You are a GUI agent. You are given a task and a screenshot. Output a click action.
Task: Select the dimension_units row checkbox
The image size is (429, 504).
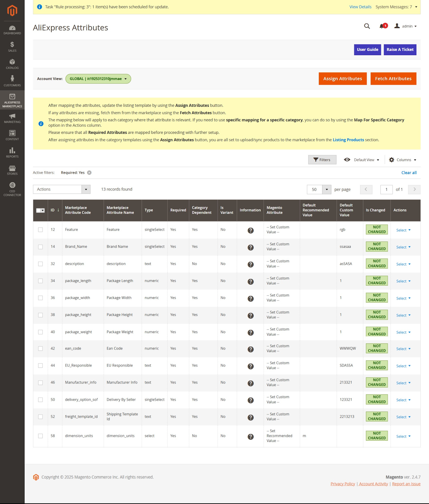[40, 436]
